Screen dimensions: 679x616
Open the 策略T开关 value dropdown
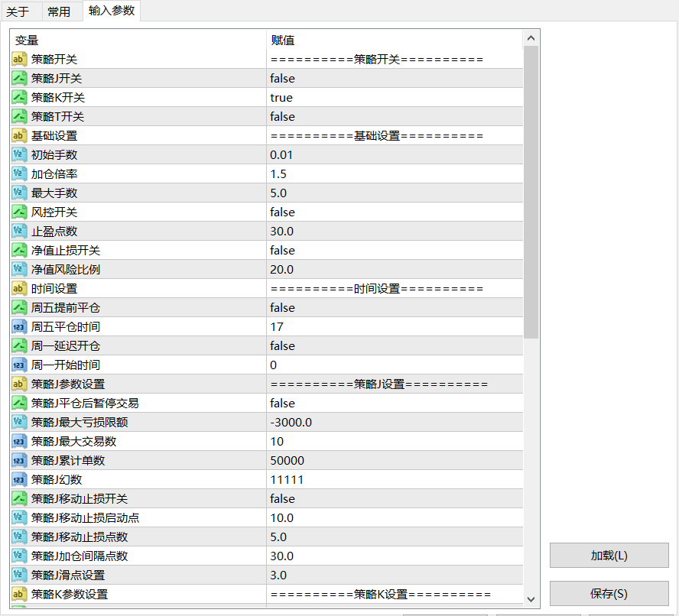(282, 117)
